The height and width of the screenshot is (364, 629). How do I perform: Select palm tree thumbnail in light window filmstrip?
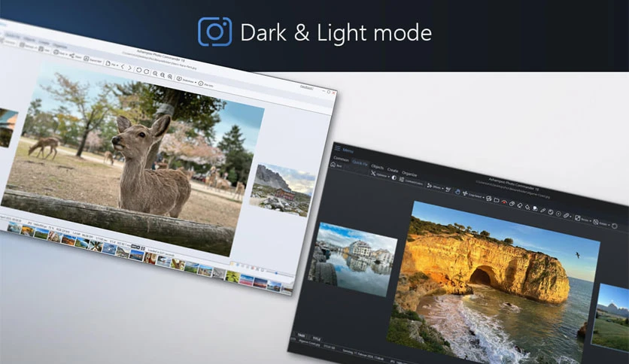click(95, 245)
